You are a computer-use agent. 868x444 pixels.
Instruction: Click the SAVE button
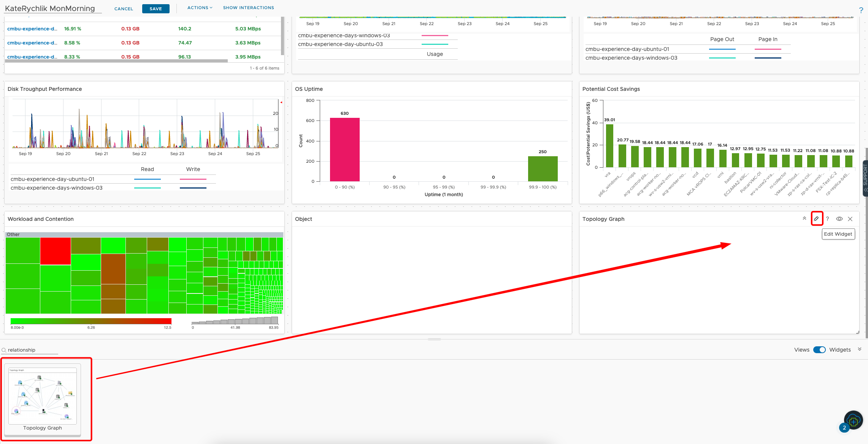click(x=156, y=8)
